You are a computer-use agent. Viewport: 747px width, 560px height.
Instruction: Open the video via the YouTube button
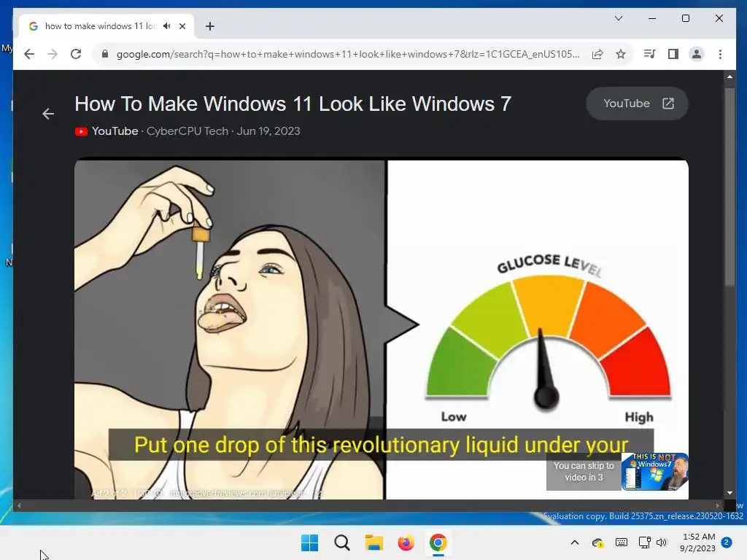637,104
